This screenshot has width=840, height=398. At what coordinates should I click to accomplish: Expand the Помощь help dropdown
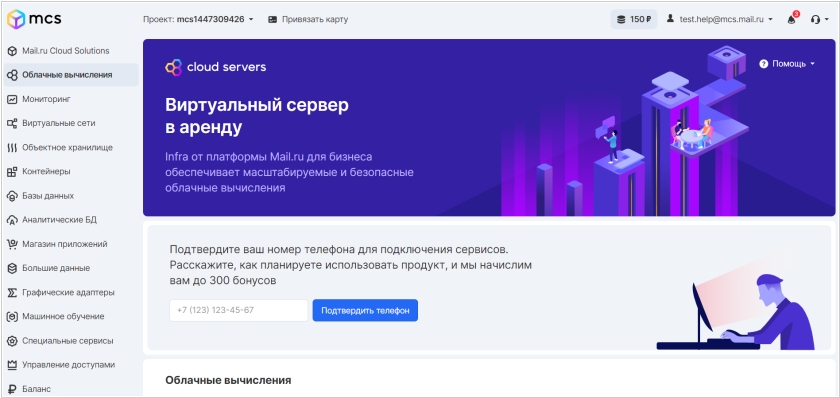click(787, 64)
